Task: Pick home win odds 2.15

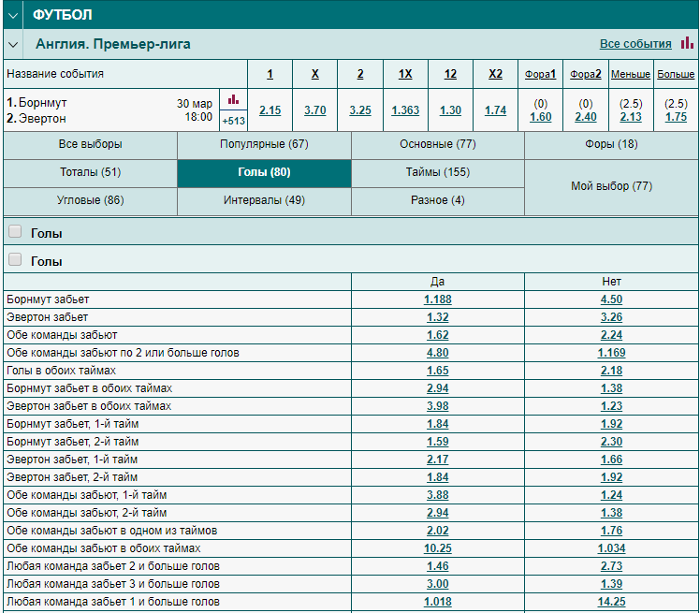Action: coord(270,110)
